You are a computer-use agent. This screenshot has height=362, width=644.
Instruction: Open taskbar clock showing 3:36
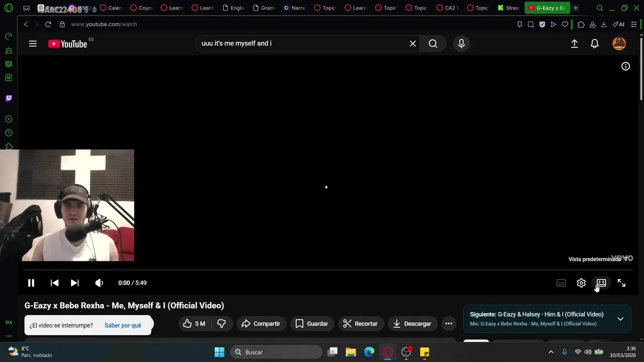click(623, 352)
